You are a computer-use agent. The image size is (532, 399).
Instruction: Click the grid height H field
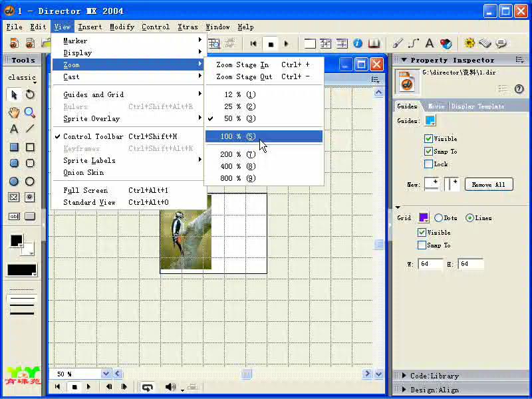(x=470, y=264)
